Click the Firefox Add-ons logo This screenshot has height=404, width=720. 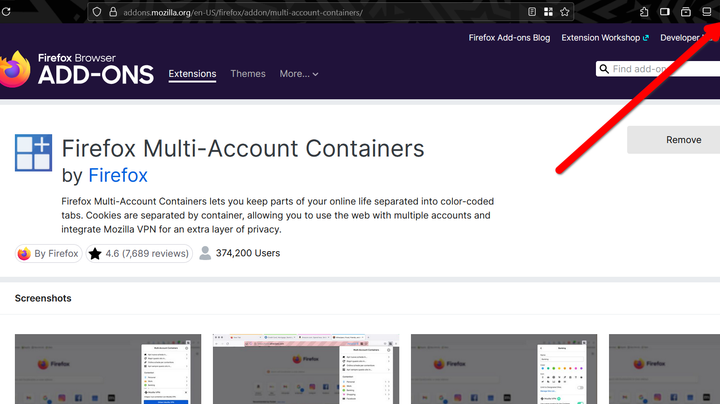[x=77, y=69]
